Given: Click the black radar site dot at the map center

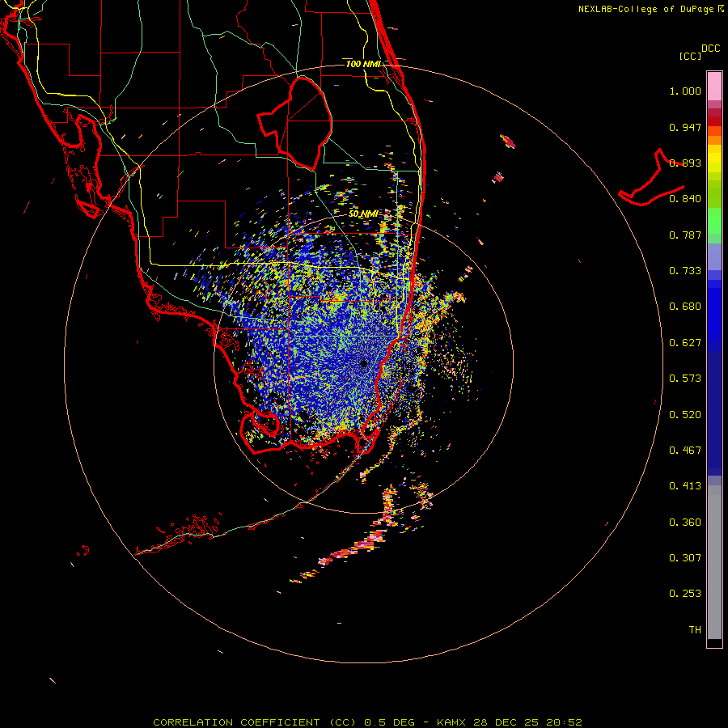Looking at the screenshot, I should (363, 363).
